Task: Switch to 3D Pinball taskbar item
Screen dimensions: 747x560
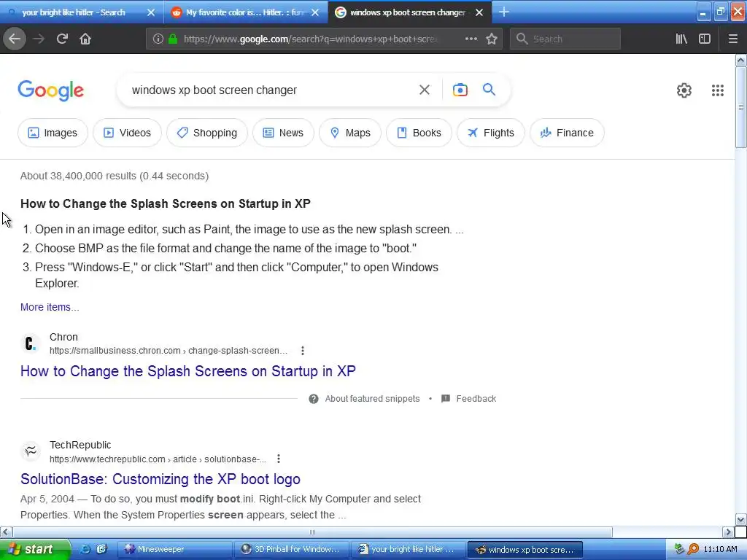Action: tap(292, 550)
